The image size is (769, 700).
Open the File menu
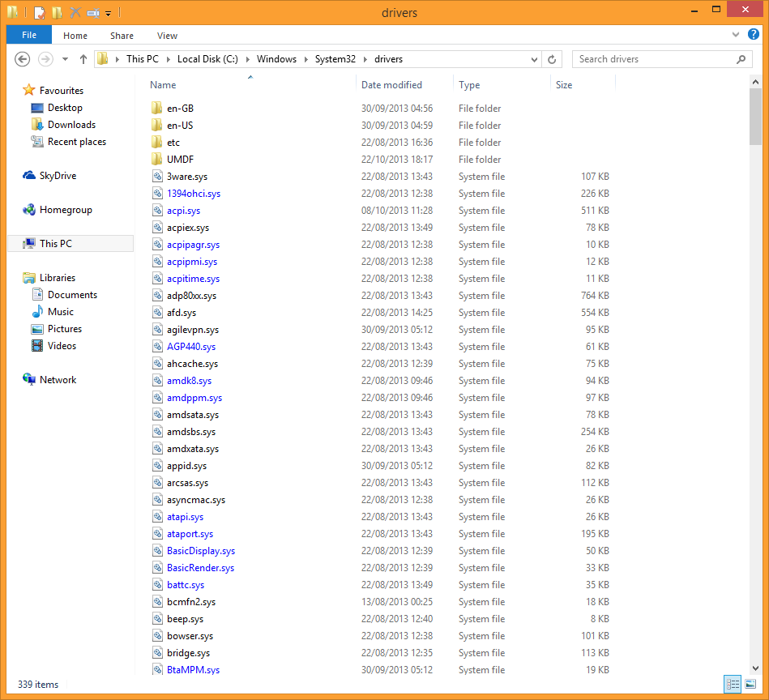coord(29,35)
